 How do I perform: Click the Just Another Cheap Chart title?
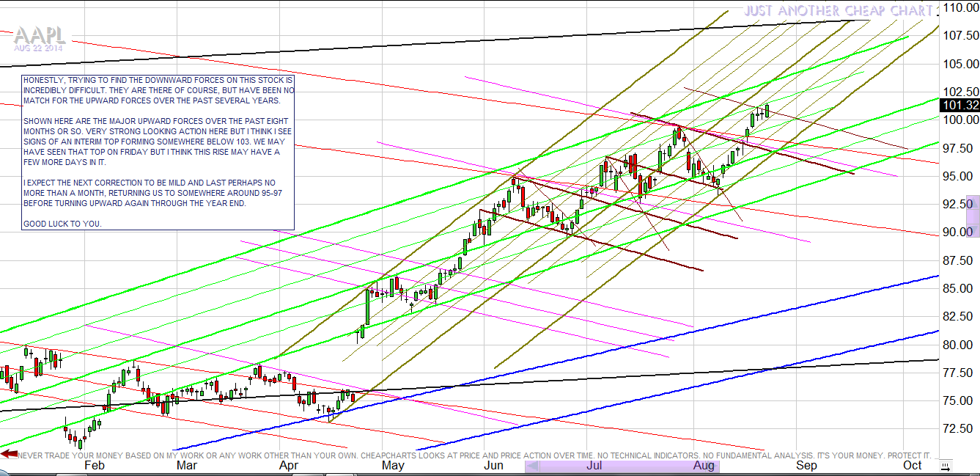tap(839, 10)
